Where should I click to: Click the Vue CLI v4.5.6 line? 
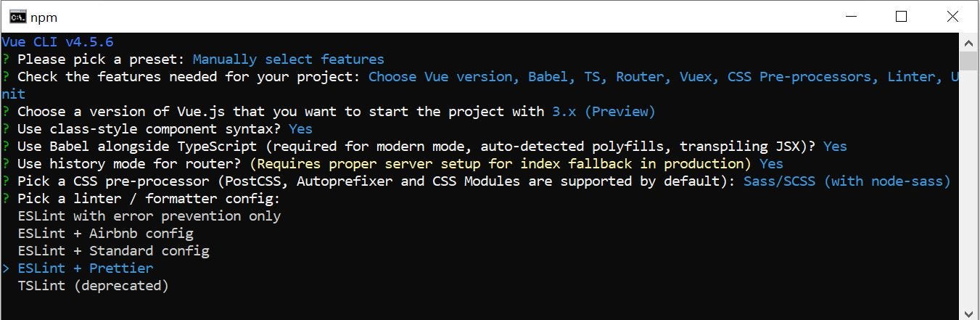57,41
